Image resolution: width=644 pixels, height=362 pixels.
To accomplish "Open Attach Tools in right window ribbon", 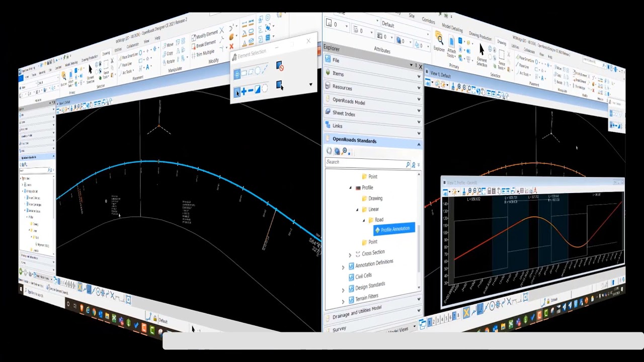I will pos(452,47).
